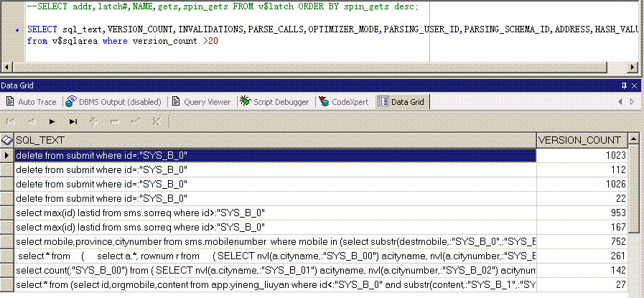Click the insert record plus icon

(x=93, y=121)
